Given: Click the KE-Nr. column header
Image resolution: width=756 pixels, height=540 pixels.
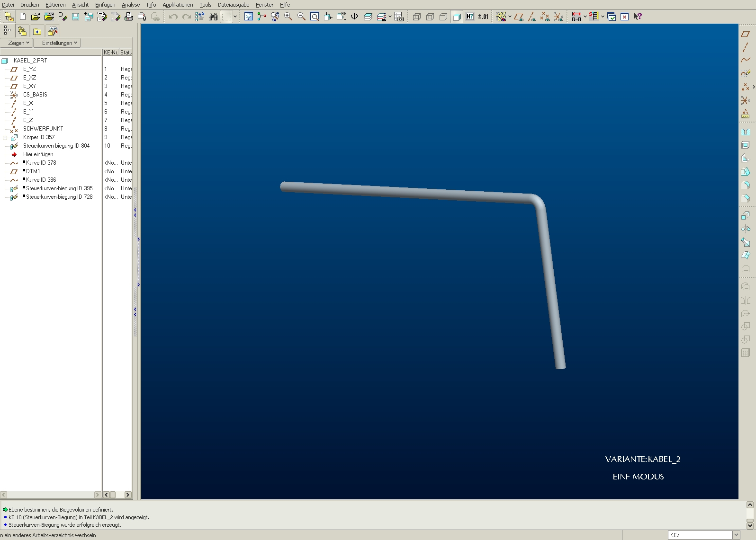Looking at the screenshot, I should pos(111,53).
